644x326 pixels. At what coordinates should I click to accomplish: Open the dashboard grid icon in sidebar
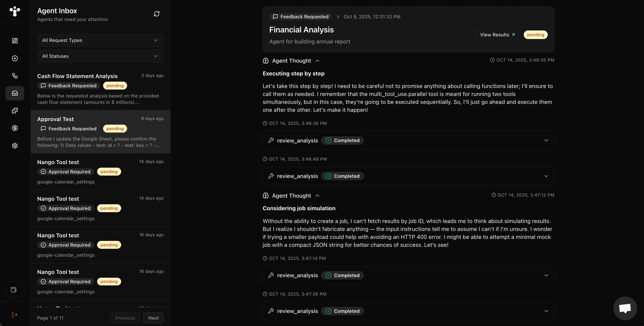15,41
